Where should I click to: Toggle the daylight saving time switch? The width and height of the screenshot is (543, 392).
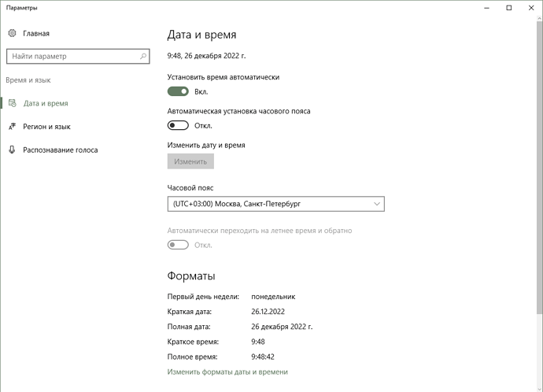click(178, 245)
